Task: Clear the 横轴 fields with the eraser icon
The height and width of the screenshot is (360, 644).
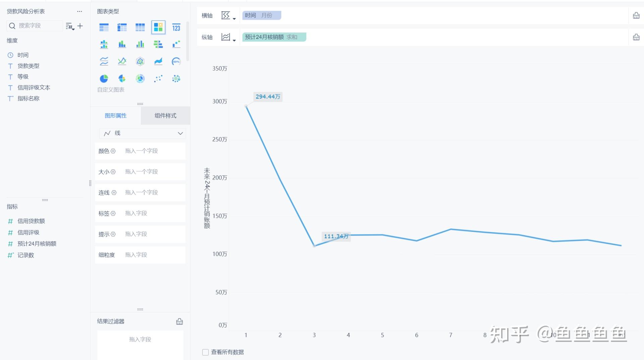Action: pyautogui.click(x=636, y=15)
